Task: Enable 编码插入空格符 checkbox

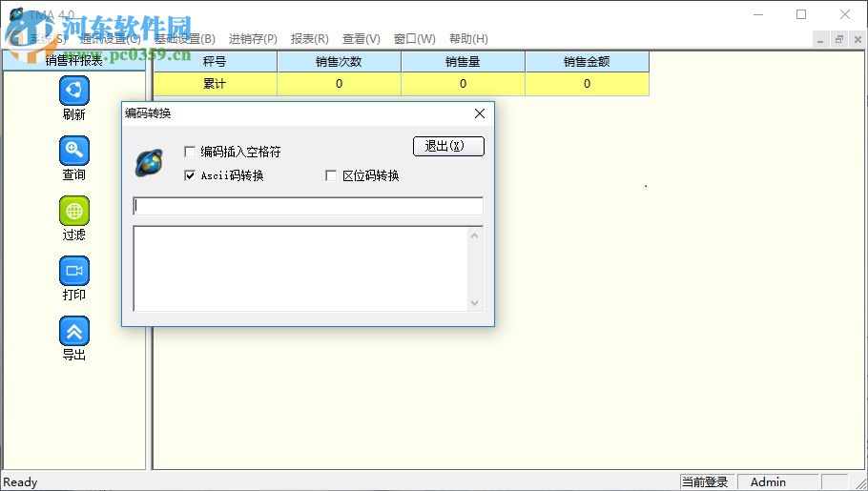Action: coord(190,152)
